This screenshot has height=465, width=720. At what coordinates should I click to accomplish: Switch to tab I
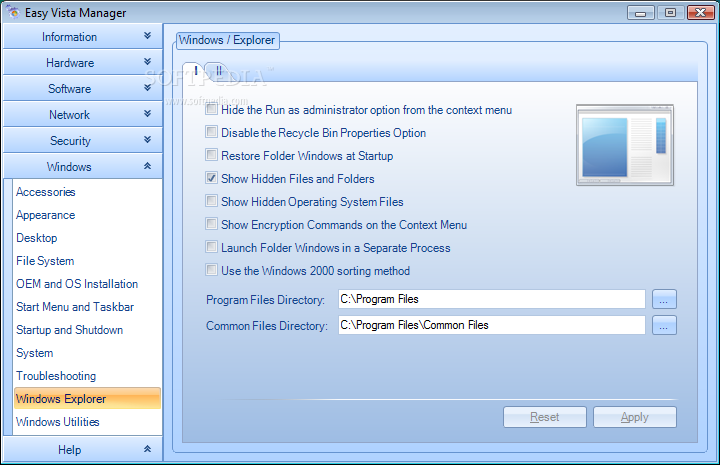196,71
